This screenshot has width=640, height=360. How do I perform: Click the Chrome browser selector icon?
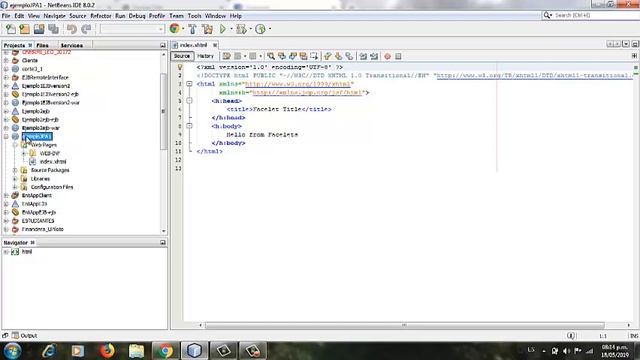(x=174, y=29)
